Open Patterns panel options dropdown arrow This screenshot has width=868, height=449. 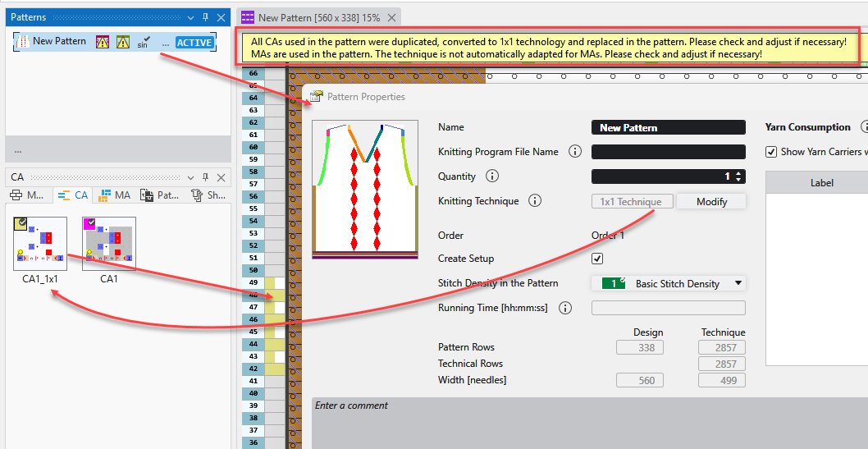pyautogui.click(x=190, y=17)
